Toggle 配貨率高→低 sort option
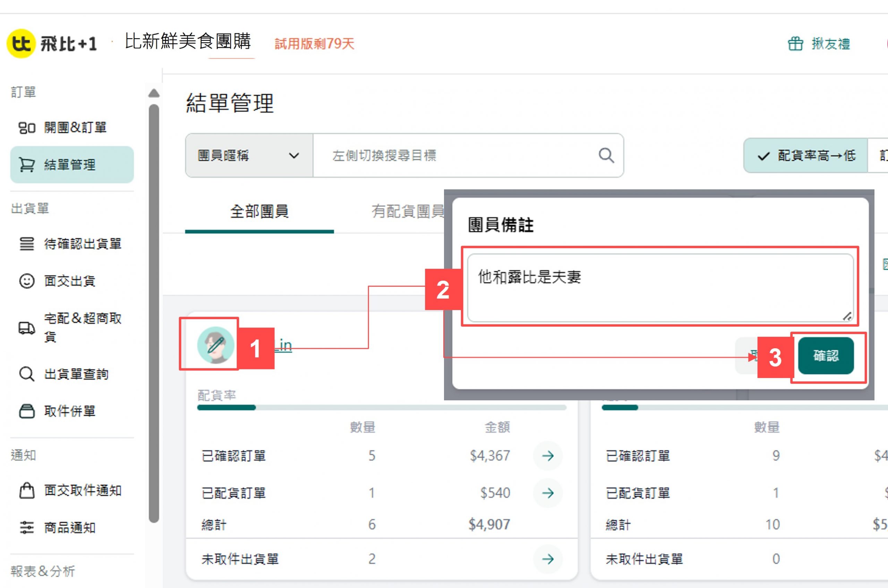The width and height of the screenshot is (888, 588). pos(806,155)
